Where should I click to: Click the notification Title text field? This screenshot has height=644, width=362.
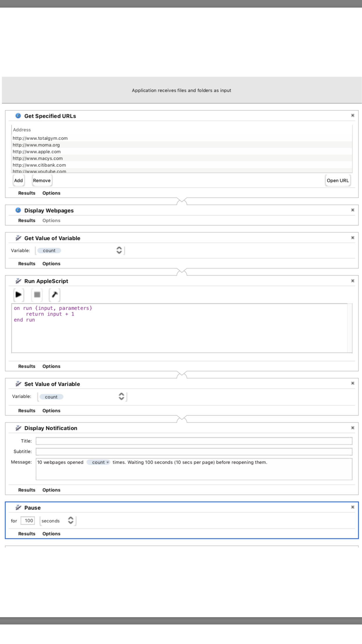(194, 441)
